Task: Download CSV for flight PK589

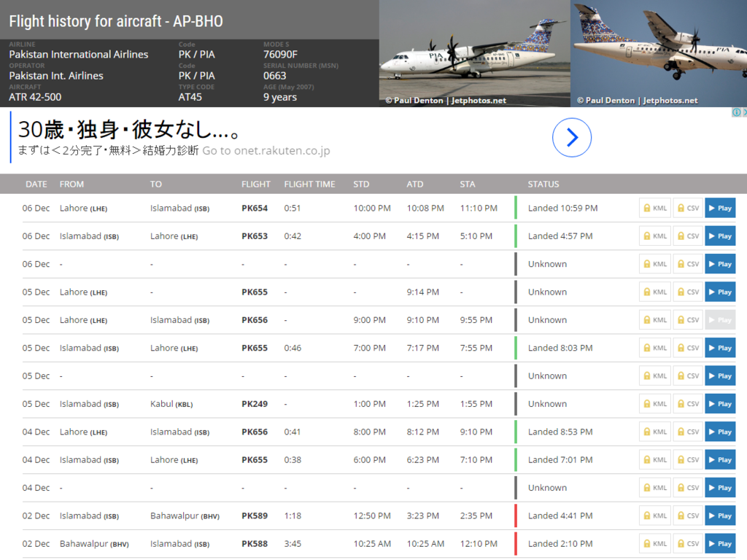Action: point(688,516)
